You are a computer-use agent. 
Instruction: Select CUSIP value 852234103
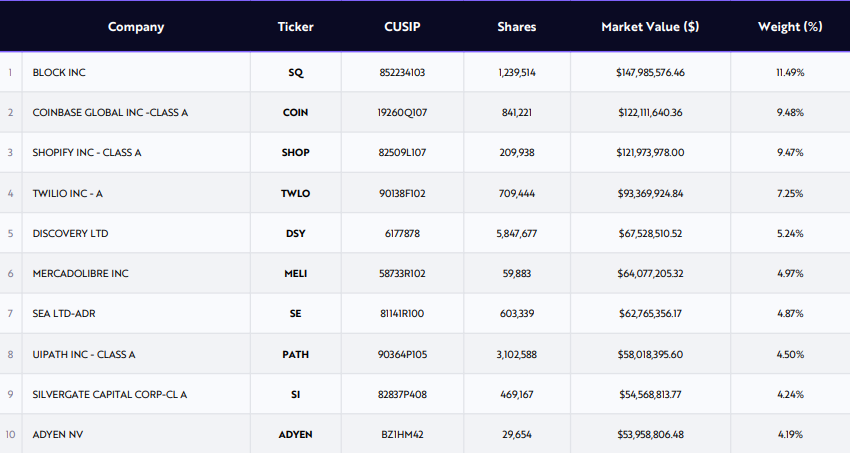point(403,73)
